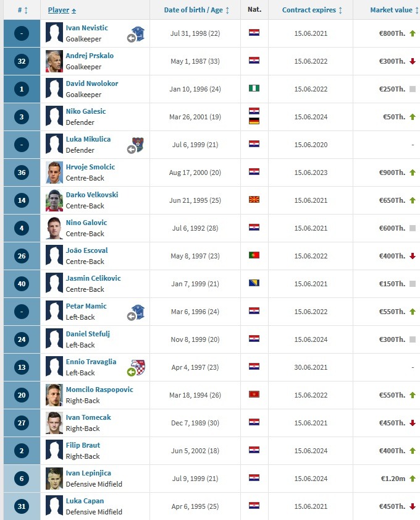Open the Momcilo Raspopovic name link
The width and height of the screenshot is (420, 520).
click(99, 390)
